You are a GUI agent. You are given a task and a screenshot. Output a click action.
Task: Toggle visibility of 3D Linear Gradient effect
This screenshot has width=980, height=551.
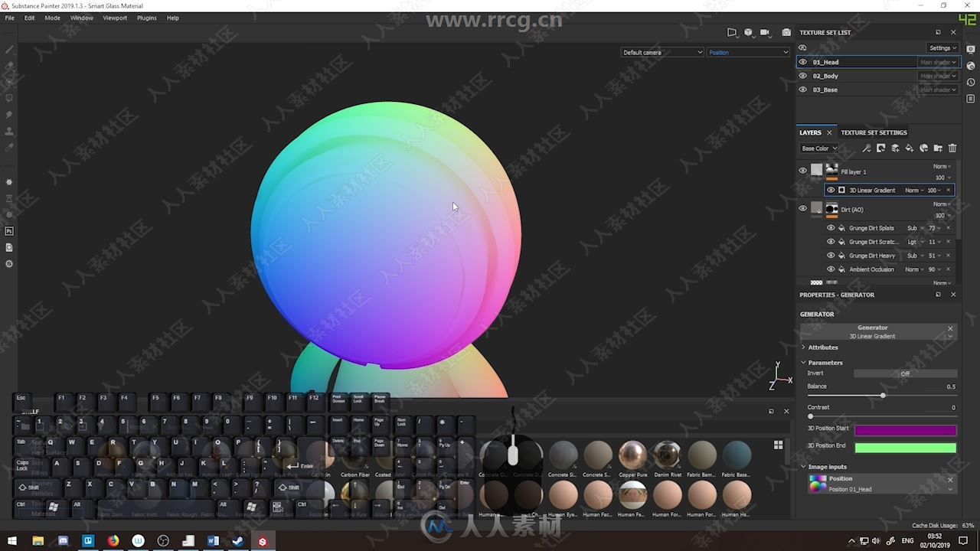[831, 190]
